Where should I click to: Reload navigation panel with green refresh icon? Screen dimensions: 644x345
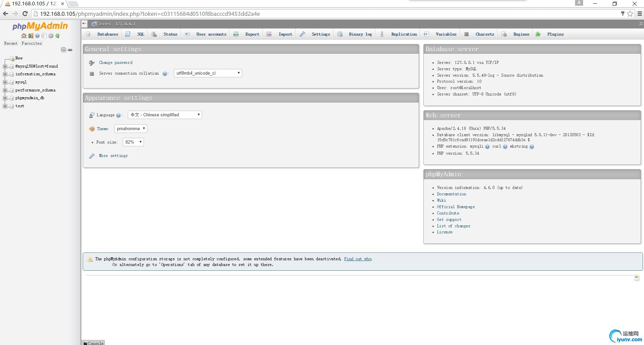(58, 36)
